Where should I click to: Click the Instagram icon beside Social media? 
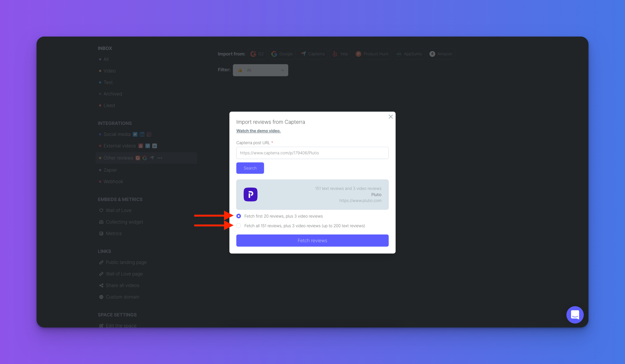point(149,134)
